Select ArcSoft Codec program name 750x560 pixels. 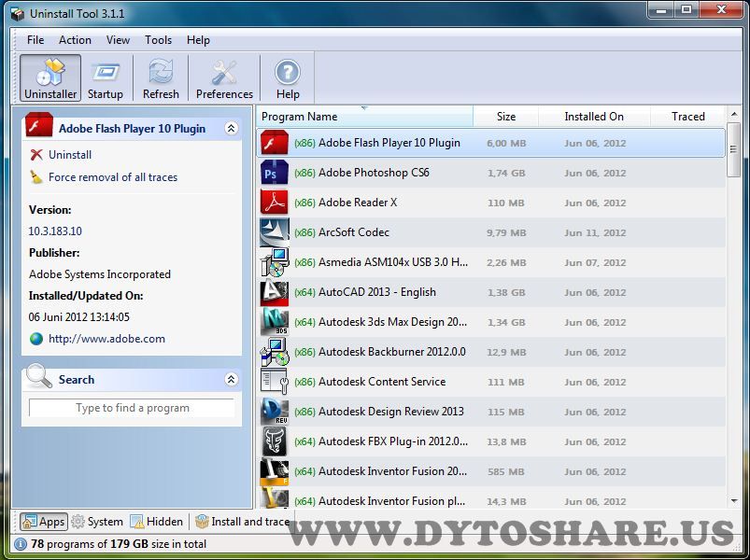click(353, 232)
